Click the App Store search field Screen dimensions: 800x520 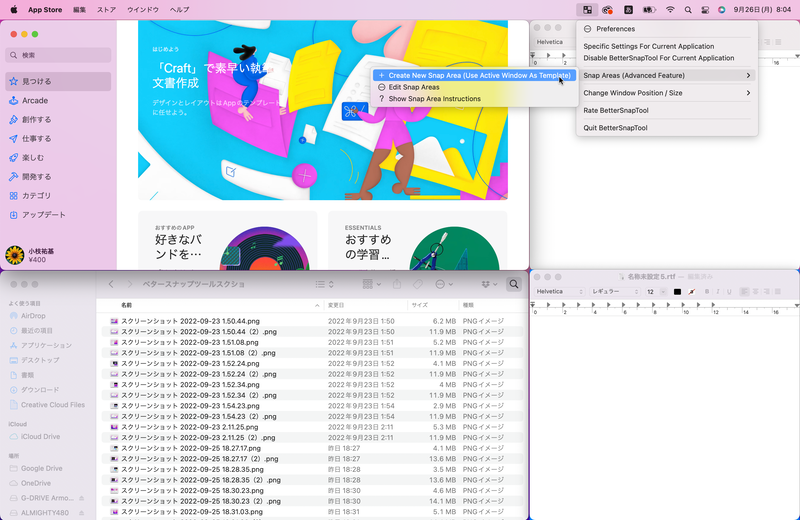[x=58, y=55]
